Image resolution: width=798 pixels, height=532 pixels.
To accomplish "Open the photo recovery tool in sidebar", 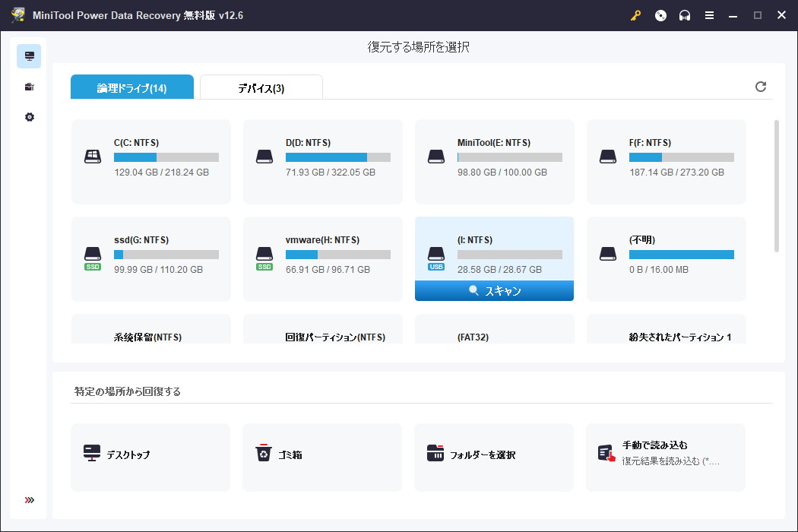I will pos(29,87).
